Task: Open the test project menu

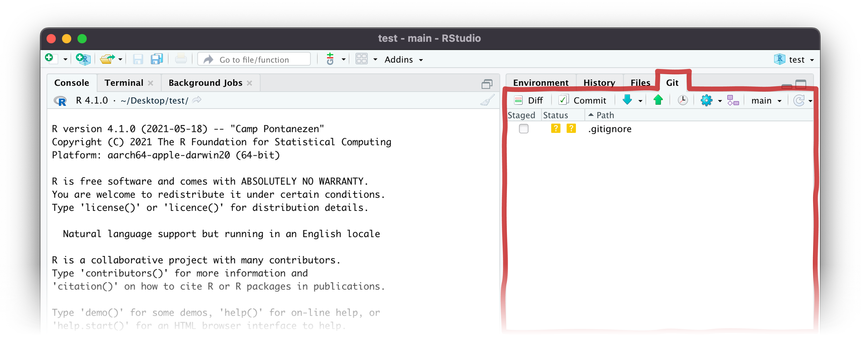Action: click(x=794, y=60)
